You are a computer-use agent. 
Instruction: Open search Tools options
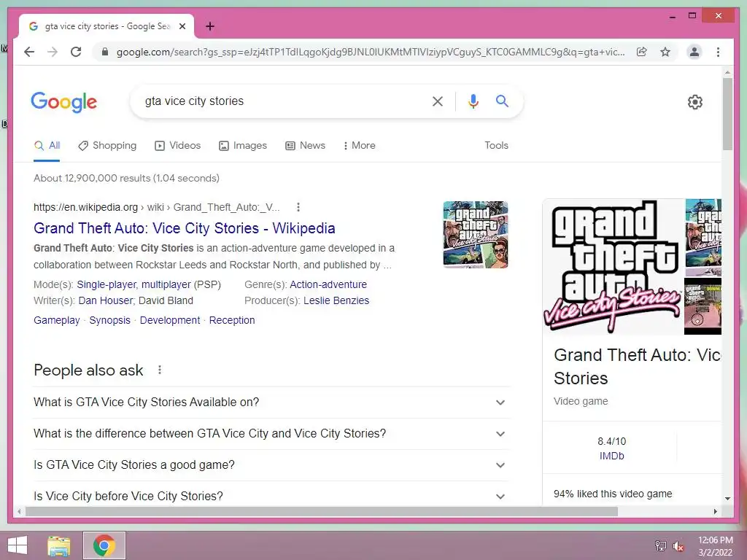click(x=496, y=146)
